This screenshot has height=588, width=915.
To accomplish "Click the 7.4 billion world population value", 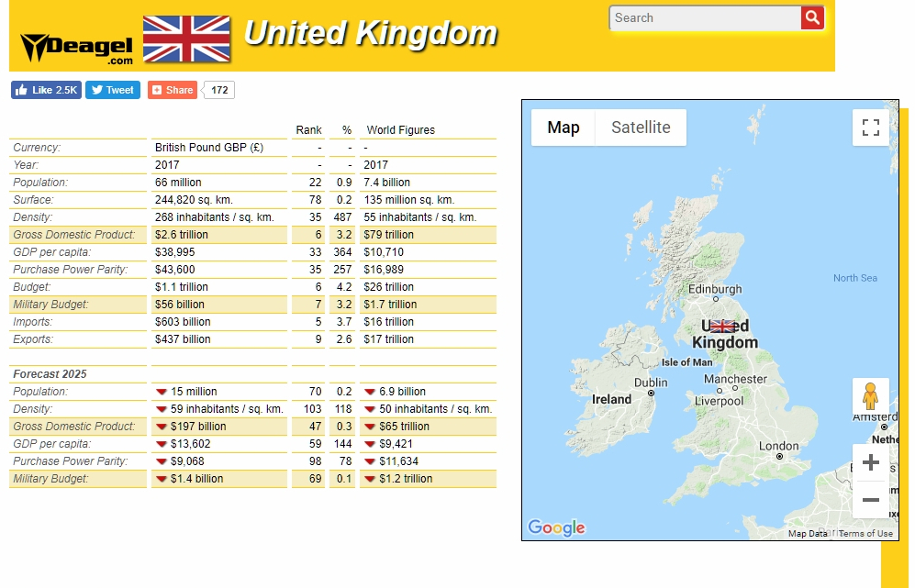I will pos(387,183).
